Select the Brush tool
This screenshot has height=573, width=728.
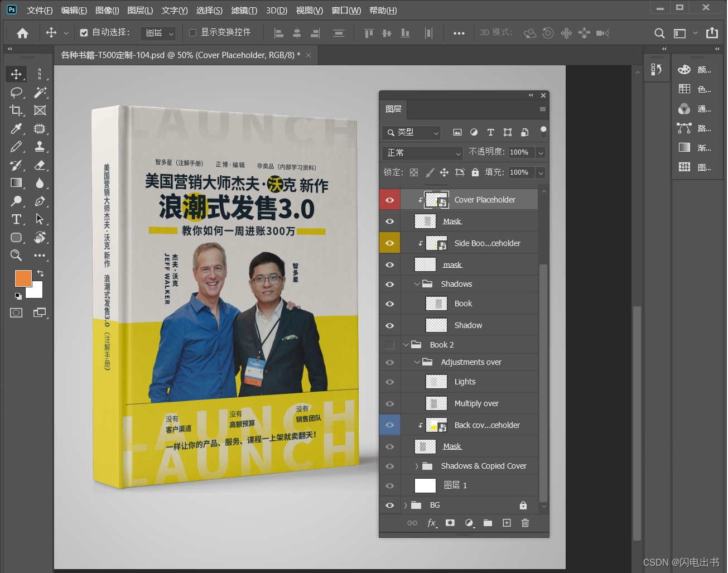(16, 147)
